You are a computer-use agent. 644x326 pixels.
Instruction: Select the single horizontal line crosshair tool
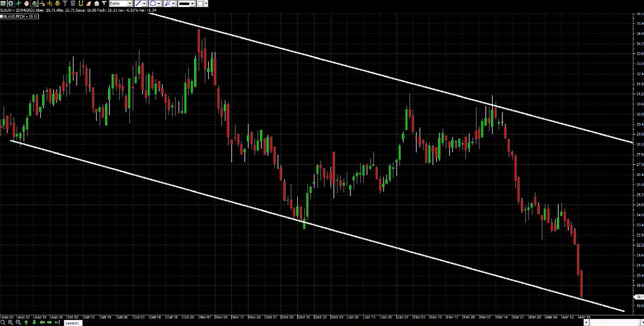42,3
